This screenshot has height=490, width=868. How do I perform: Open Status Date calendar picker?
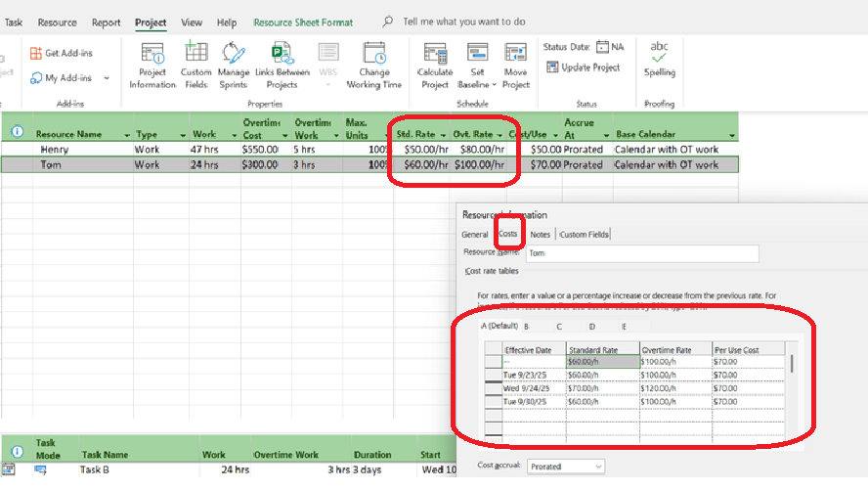[602, 47]
